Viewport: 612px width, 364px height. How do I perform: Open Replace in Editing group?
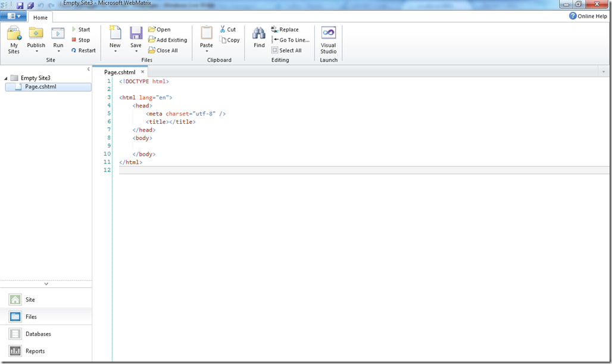click(x=285, y=30)
